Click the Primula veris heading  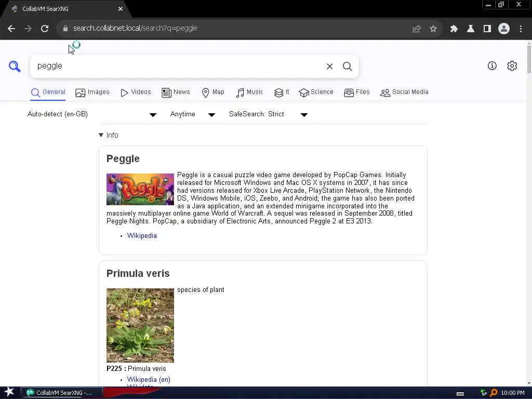coord(138,273)
